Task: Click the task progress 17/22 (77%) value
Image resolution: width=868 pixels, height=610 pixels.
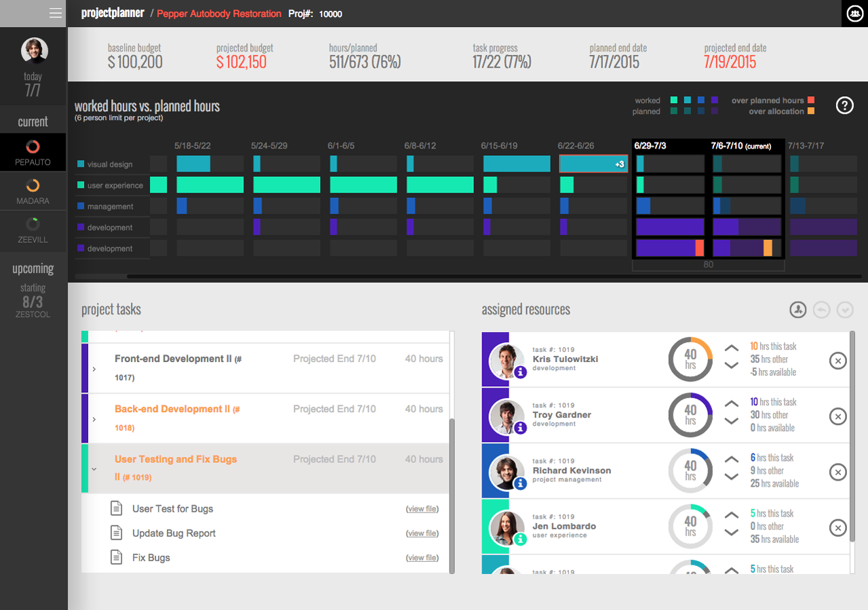Action: (x=502, y=62)
